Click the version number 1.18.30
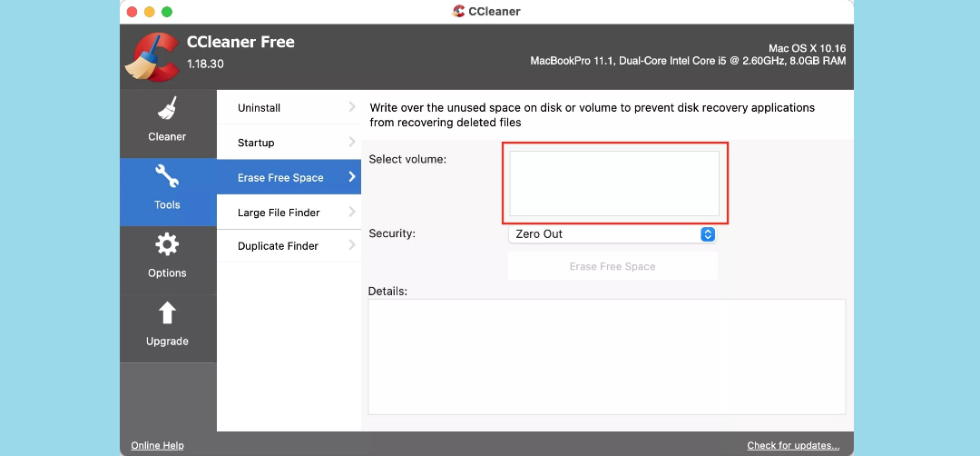This screenshot has height=456, width=980. (205, 64)
